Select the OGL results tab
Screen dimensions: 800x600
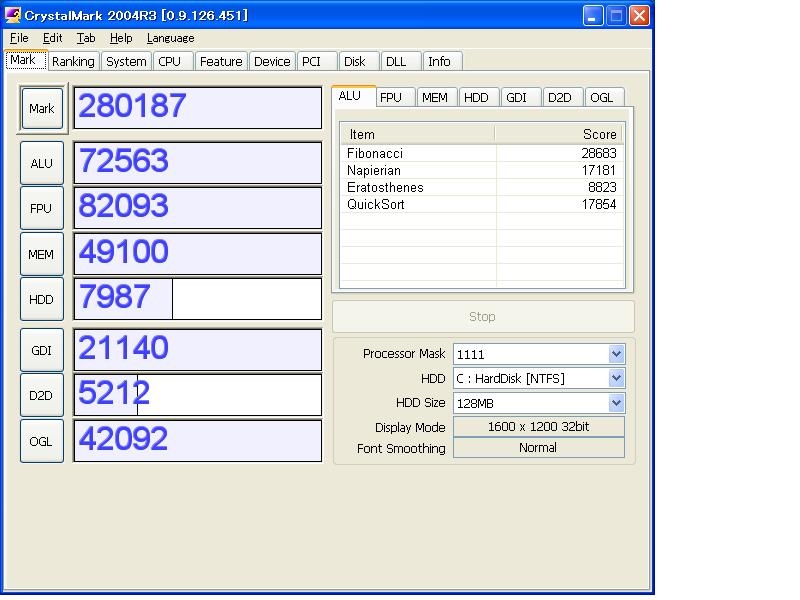pyautogui.click(x=601, y=97)
